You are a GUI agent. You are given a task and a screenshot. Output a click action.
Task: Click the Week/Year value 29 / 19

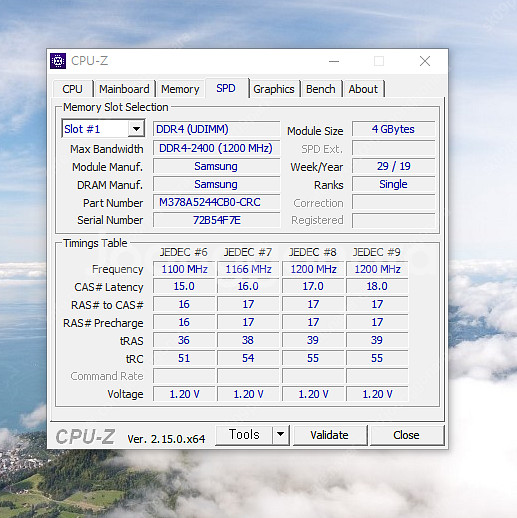(x=393, y=166)
